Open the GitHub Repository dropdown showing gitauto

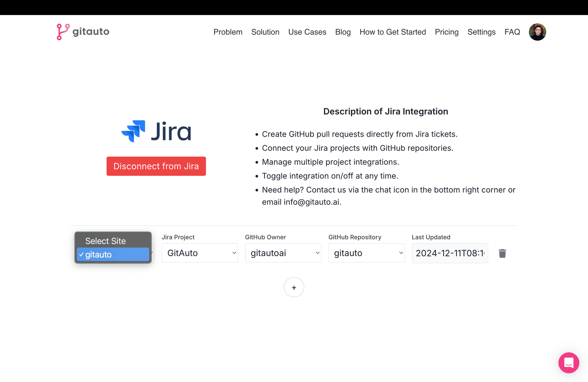[366, 253]
